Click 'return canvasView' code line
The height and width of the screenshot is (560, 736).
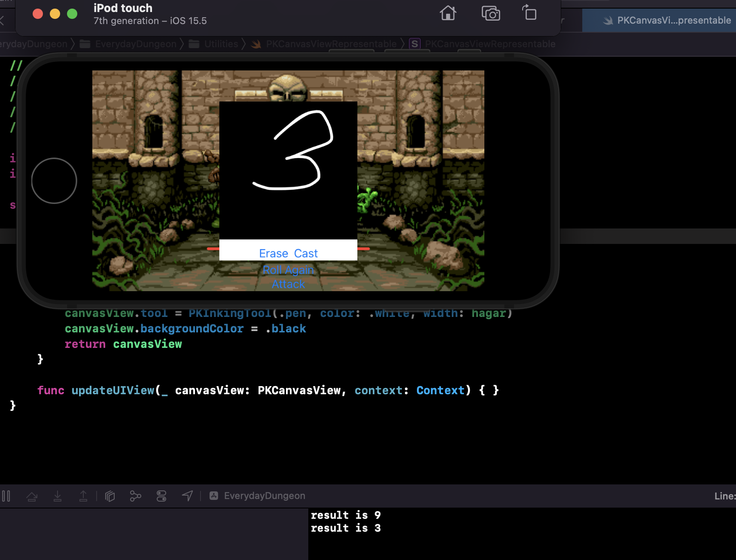pyautogui.click(x=123, y=344)
